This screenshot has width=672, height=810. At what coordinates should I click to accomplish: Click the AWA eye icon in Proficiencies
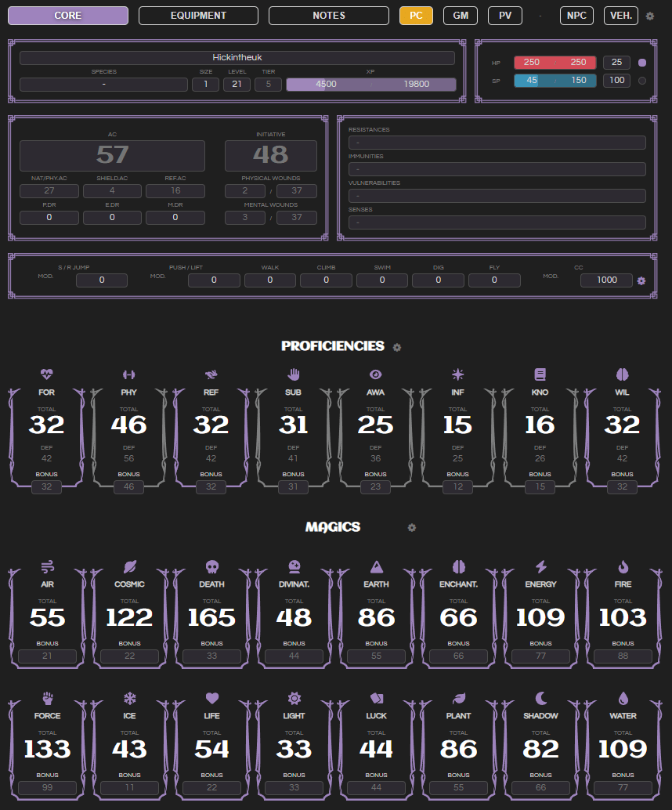[x=375, y=374]
